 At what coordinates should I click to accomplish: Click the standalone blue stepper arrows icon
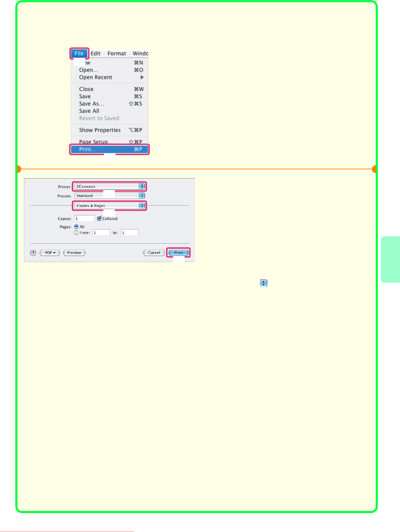[263, 283]
